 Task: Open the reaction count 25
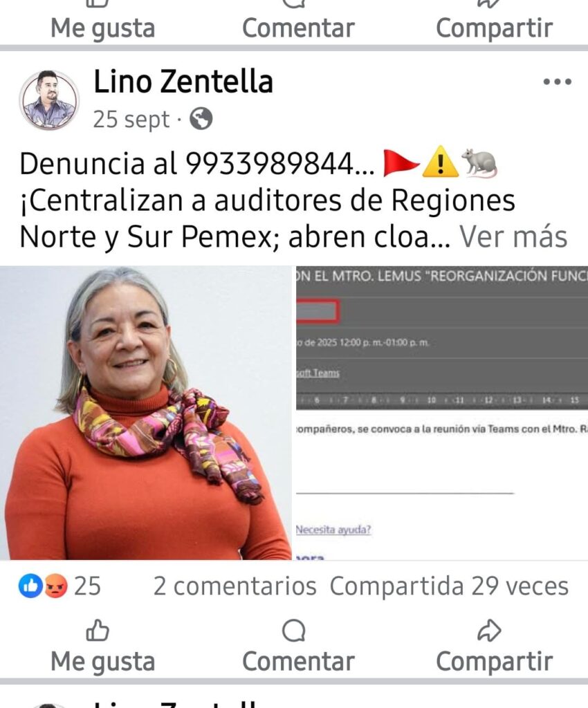click(x=87, y=586)
